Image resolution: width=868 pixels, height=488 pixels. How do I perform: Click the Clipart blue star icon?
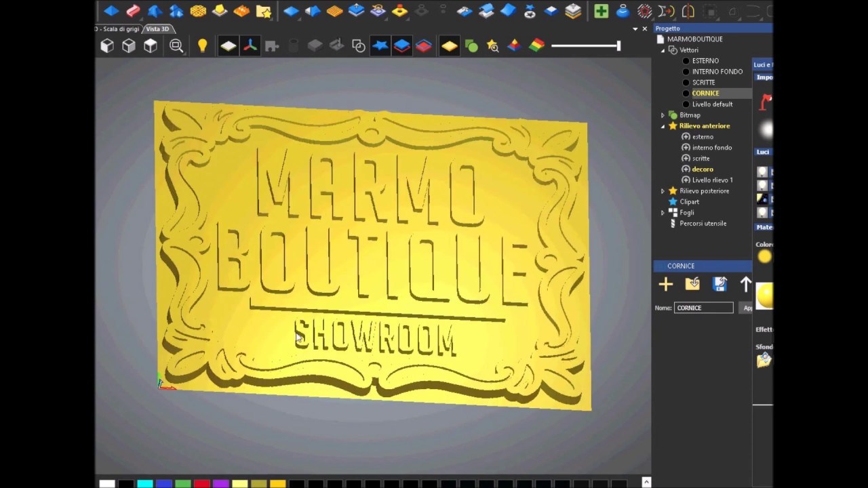673,202
